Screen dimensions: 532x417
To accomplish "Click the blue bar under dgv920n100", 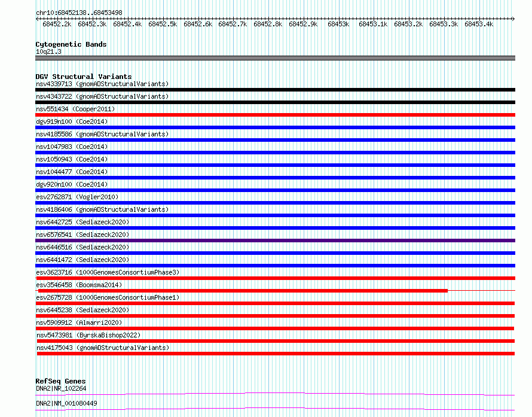I will click(x=275, y=190).
